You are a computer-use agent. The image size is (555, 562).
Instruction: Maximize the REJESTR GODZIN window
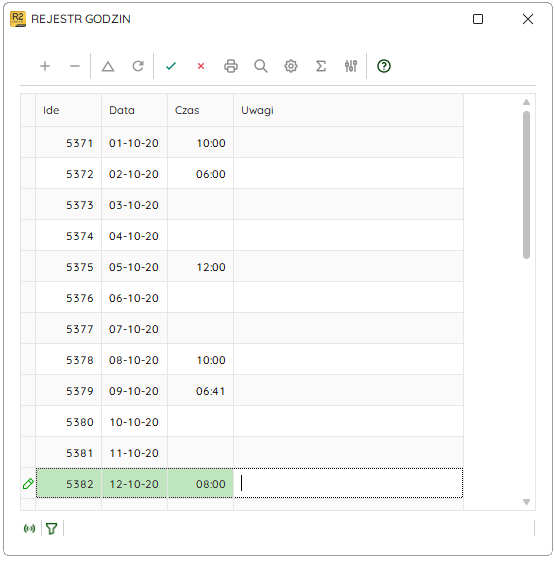(x=478, y=19)
